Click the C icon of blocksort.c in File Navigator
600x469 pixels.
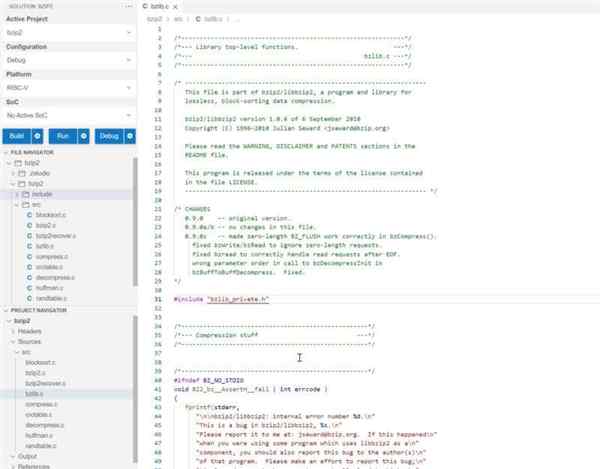pyautogui.click(x=29, y=215)
